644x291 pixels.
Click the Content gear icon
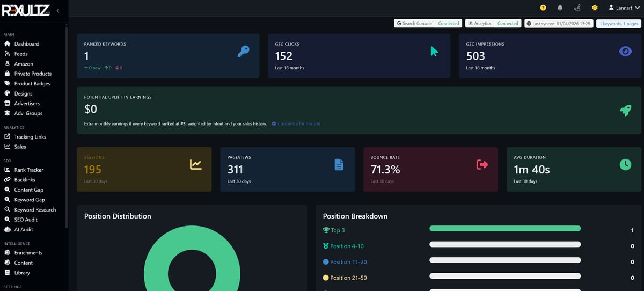tap(8, 263)
